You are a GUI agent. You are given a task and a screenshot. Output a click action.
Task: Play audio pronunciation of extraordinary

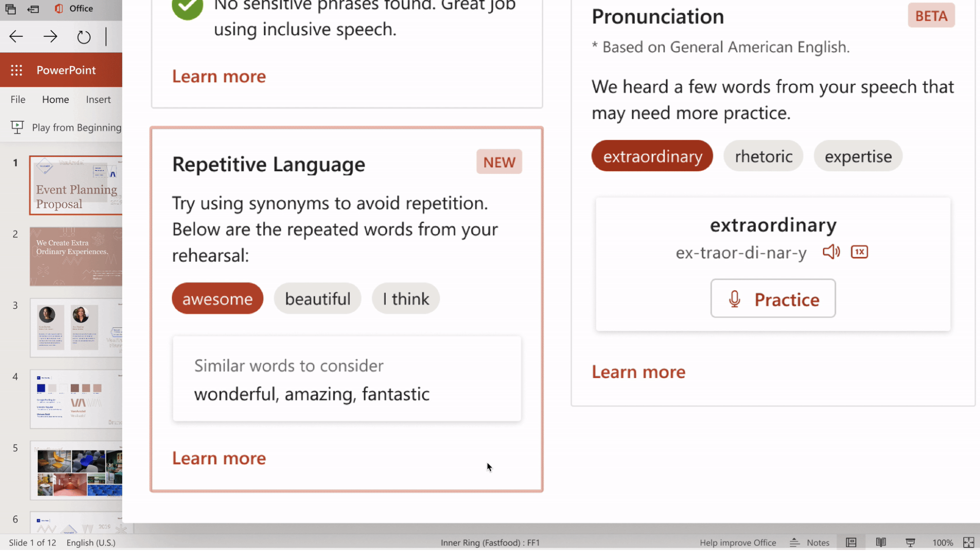[831, 252]
